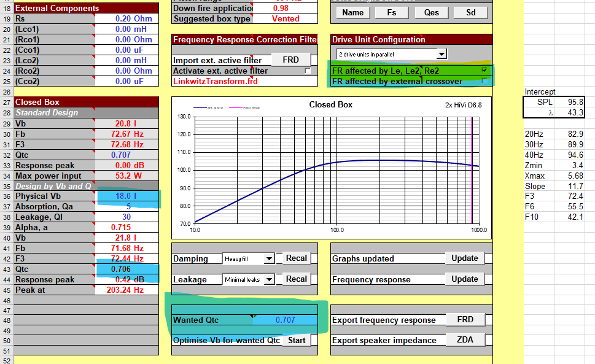This screenshot has height=364, width=595.
Task: Click Max power input value 53.2 W
Action: [126, 176]
